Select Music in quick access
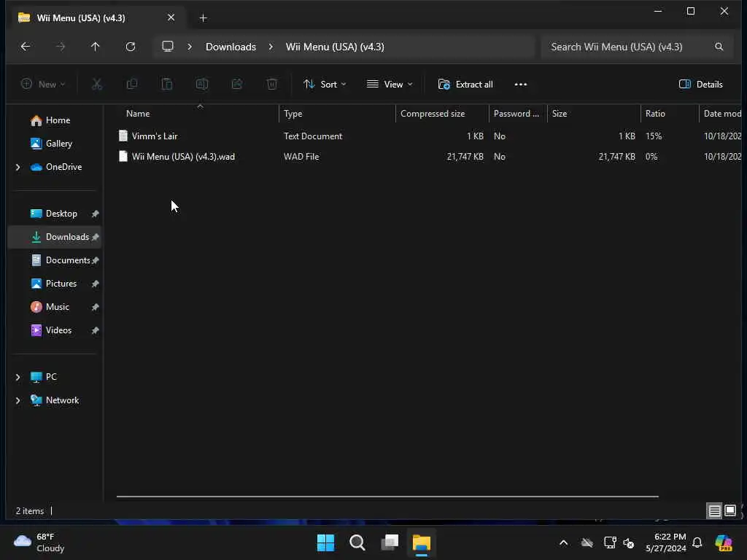Viewport: 747px width, 560px height. point(54,307)
